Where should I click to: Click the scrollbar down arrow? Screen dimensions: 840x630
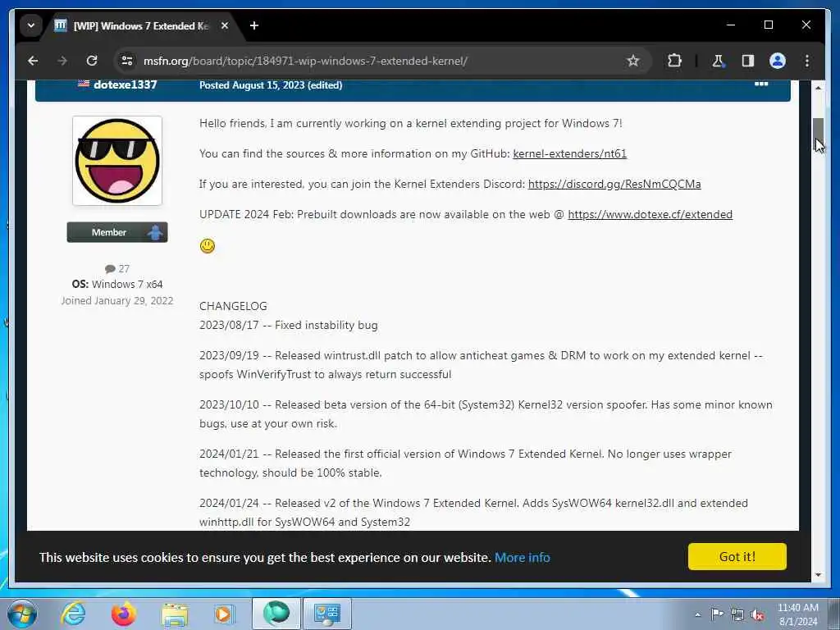pos(818,575)
